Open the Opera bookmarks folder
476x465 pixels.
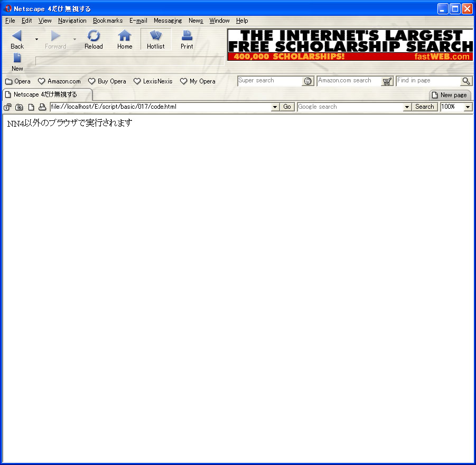point(18,81)
